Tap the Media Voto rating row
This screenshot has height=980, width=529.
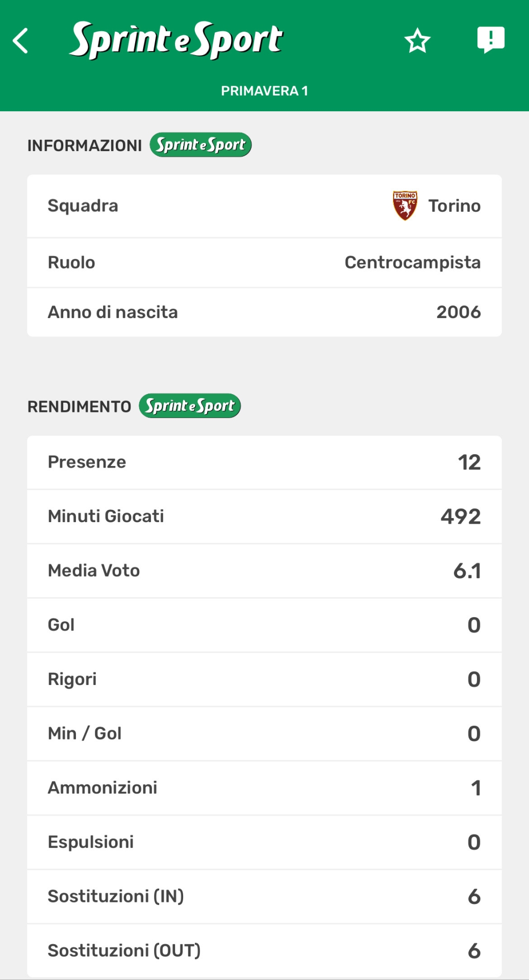(x=264, y=571)
